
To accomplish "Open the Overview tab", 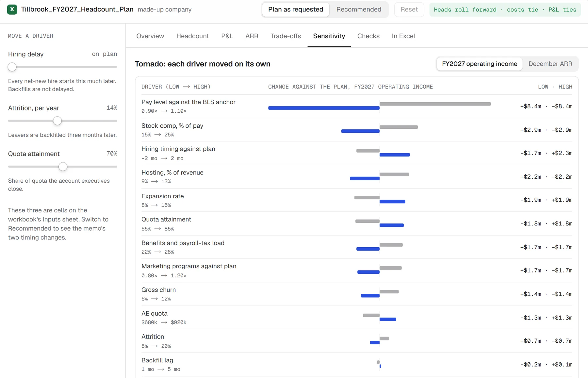I will [150, 36].
